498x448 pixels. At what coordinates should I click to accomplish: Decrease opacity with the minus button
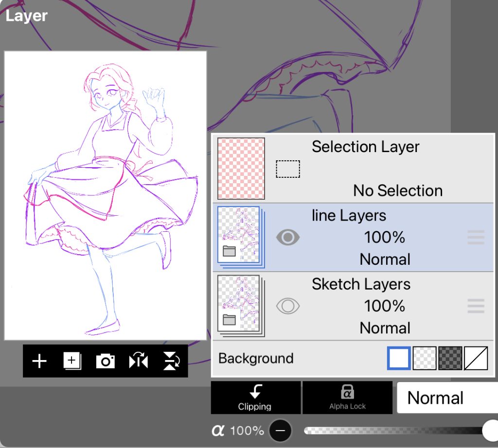coord(280,431)
